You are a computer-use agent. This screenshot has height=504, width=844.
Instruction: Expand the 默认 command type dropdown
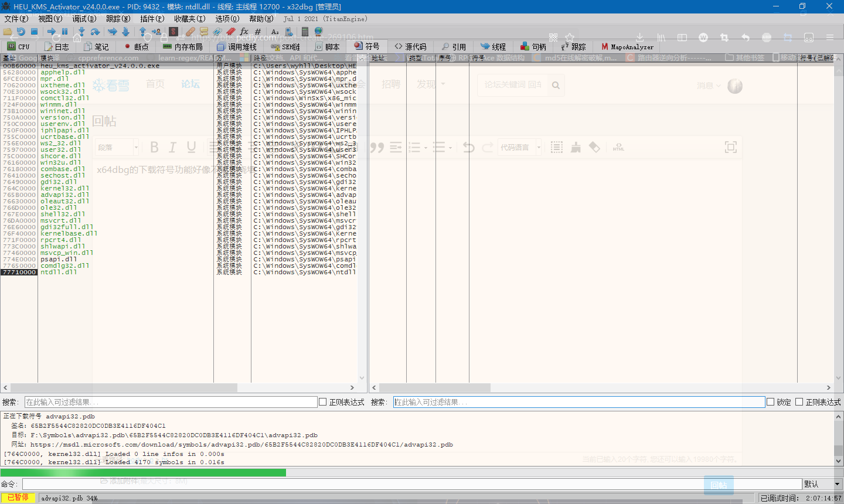(823, 484)
